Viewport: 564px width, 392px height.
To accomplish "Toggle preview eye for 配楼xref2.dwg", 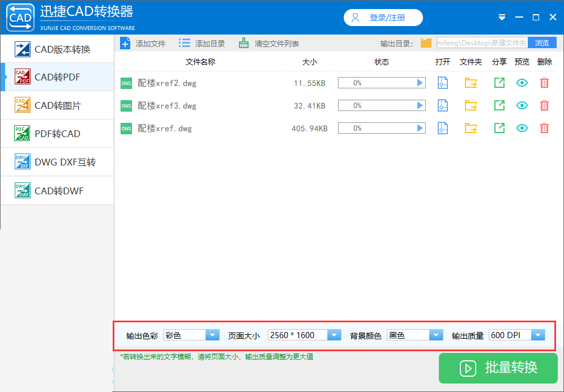I will (x=522, y=83).
